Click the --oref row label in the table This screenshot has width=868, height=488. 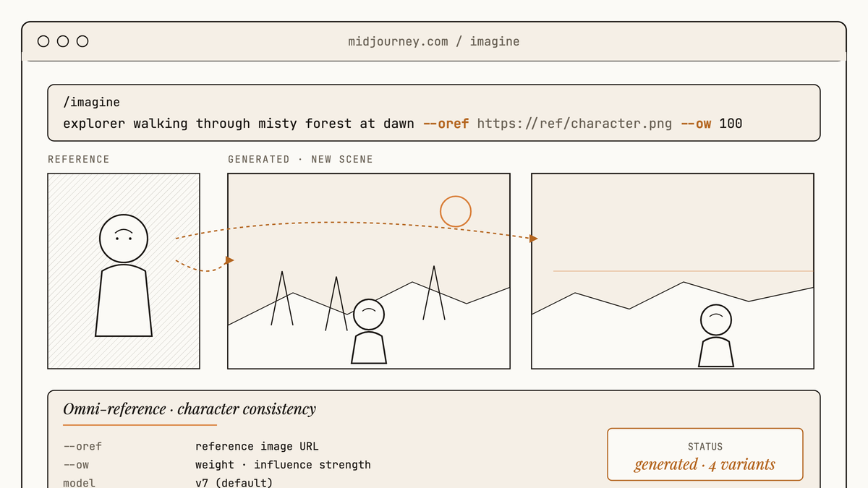82,446
